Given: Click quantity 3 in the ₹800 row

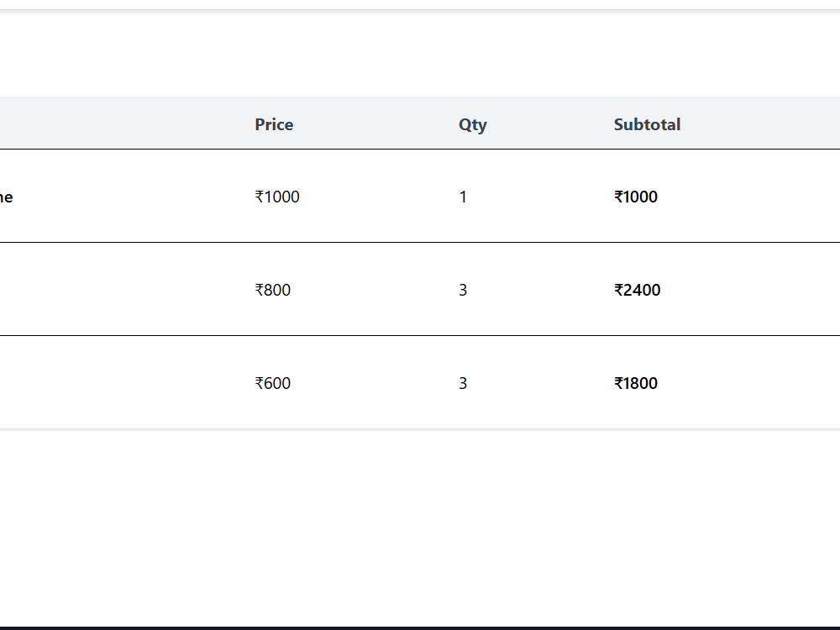Looking at the screenshot, I should 463,290.
